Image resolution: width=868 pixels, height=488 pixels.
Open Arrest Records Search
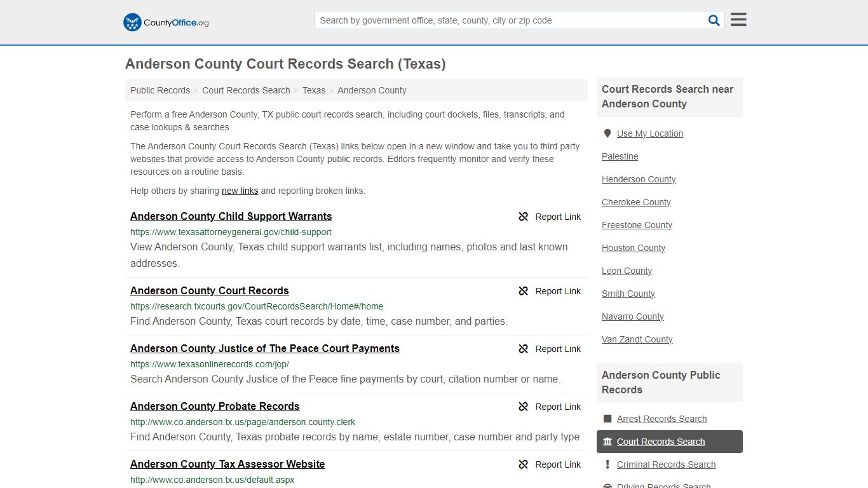tap(661, 419)
